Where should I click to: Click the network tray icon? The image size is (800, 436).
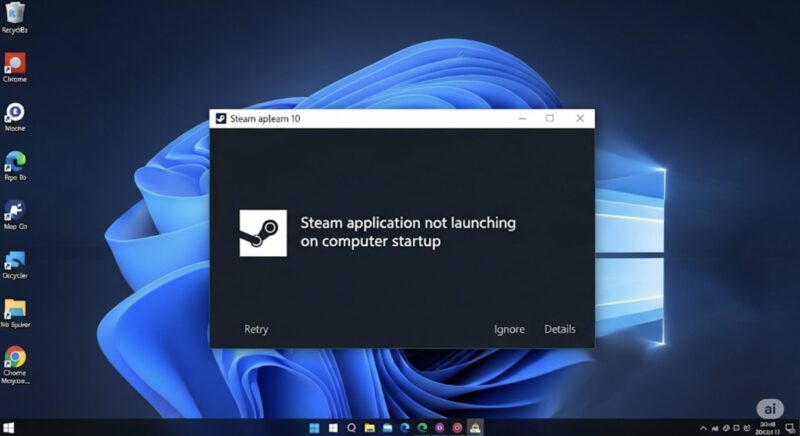click(x=715, y=428)
